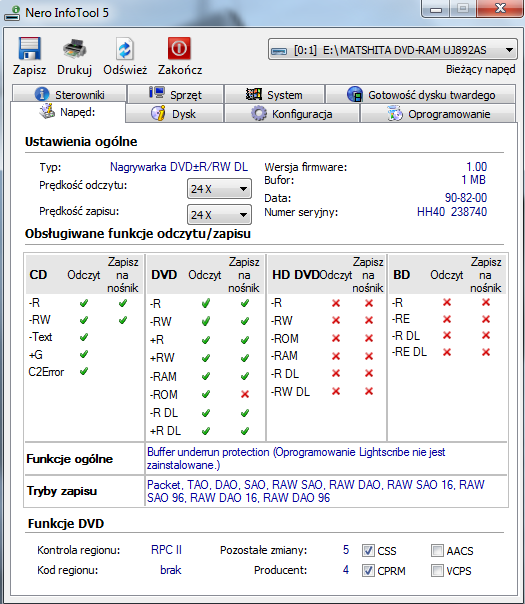This screenshot has height=604, width=525.
Task: Click the Data value 90-82-00
Action: [466, 198]
